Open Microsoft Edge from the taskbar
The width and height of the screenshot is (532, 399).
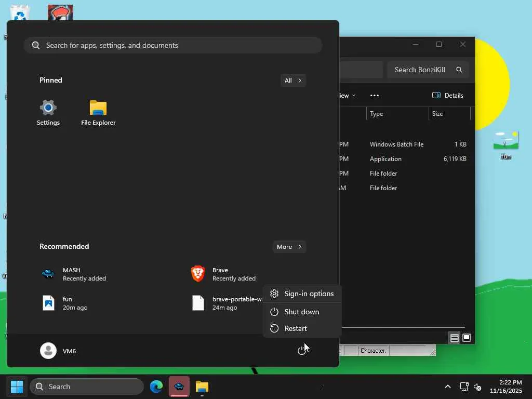point(156,387)
